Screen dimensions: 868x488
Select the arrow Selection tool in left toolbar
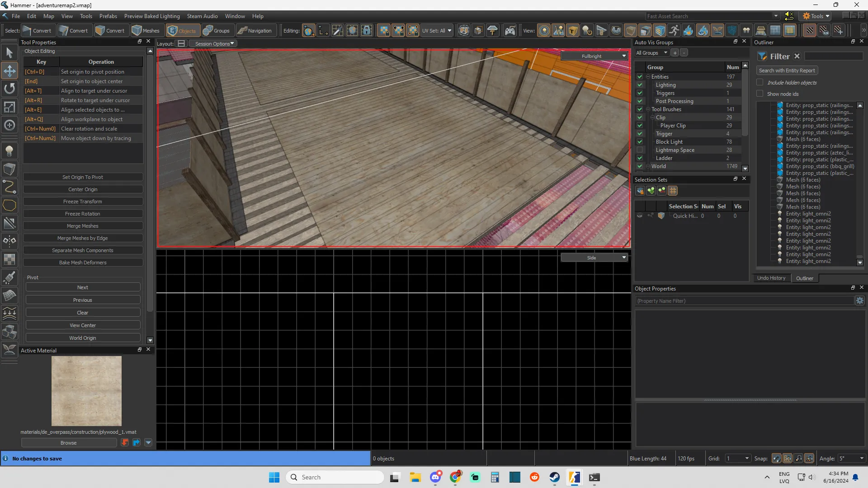click(x=9, y=53)
